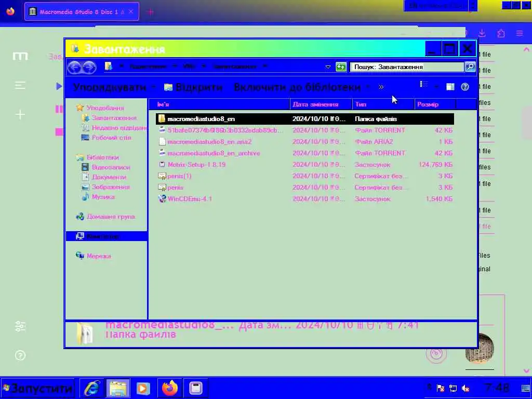Open view options dropdown arrow
This screenshot has width=532, height=399.
pos(436,87)
